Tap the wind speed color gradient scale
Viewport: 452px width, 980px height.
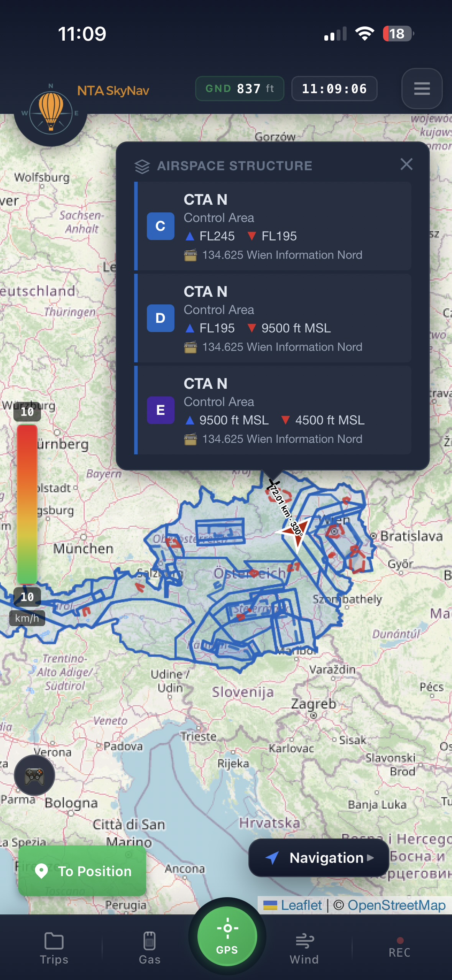[27, 504]
